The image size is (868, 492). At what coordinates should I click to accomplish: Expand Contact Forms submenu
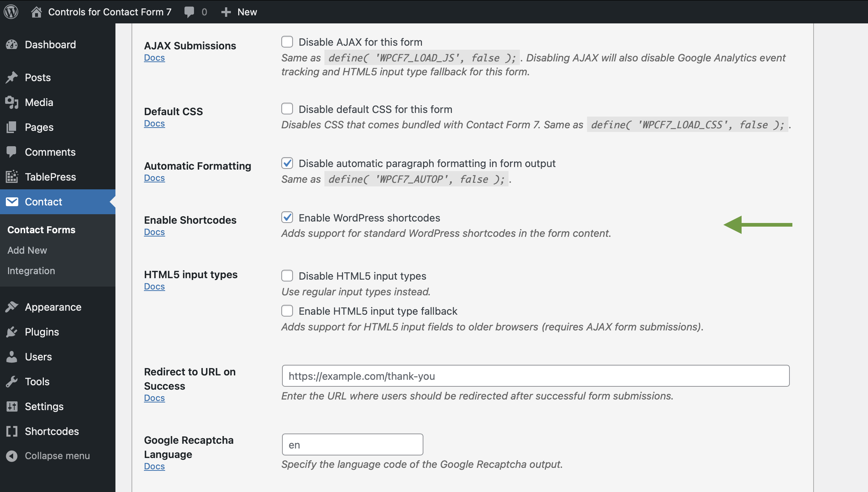41,230
